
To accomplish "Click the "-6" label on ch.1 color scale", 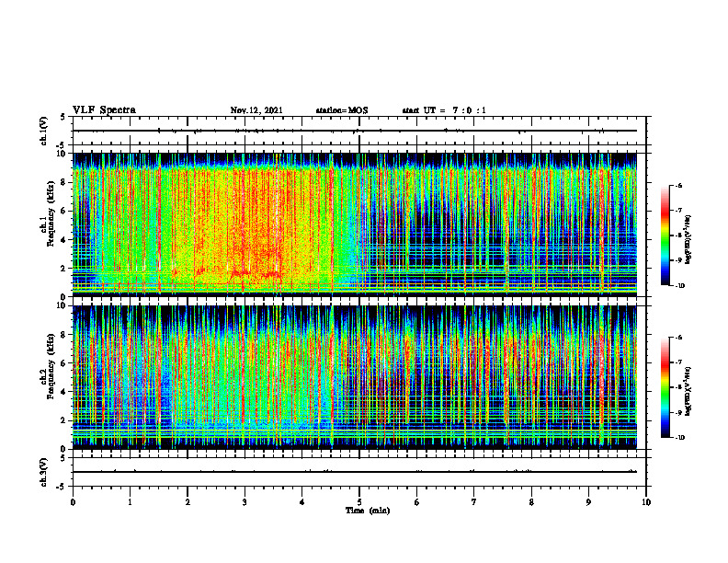I will (x=678, y=185).
